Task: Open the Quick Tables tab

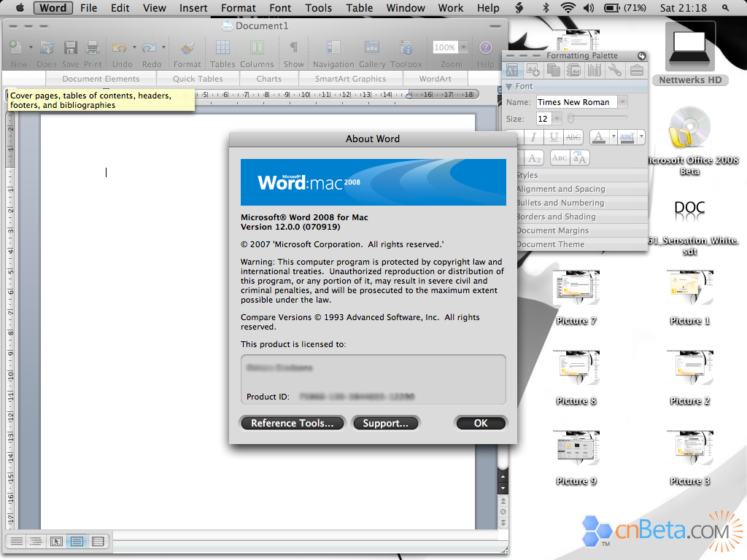Action: coord(198,79)
